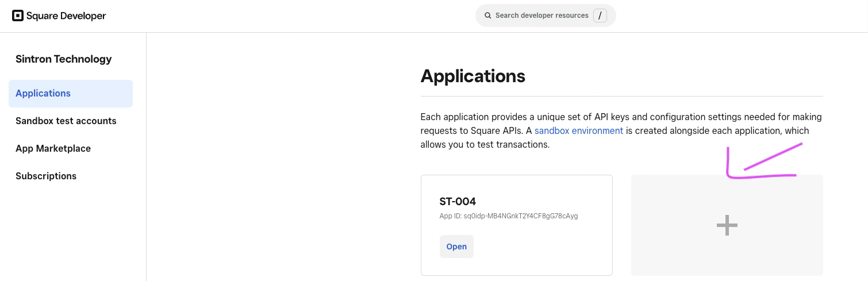Select Applications in the sidebar
The width and height of the screenshot is (868, 281).
71,94
